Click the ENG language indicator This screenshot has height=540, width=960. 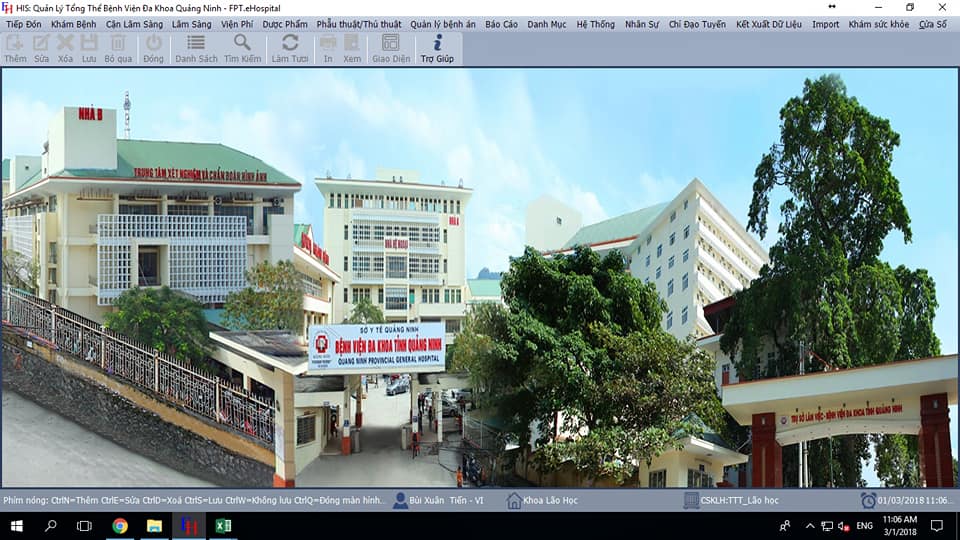864,526
